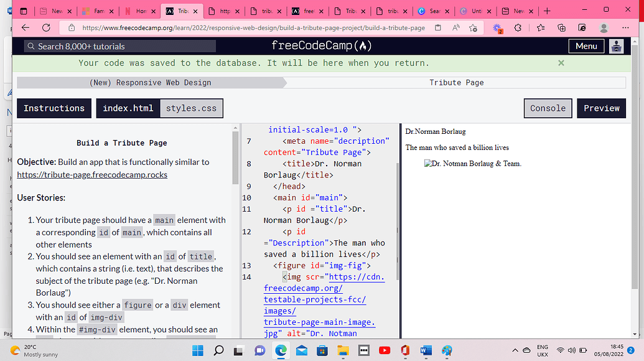This screenshot has height=361, width=644.
Task: Open the Collections icon in the browser toolbar
Action: [561, 28]
